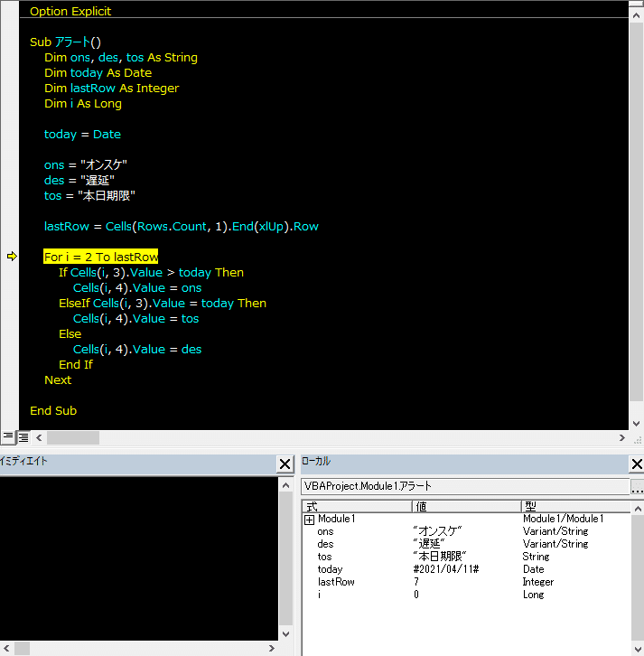Viewport: 644px width, 656px height.
Task: Click the 値 column header
Action: coord(467,507)
